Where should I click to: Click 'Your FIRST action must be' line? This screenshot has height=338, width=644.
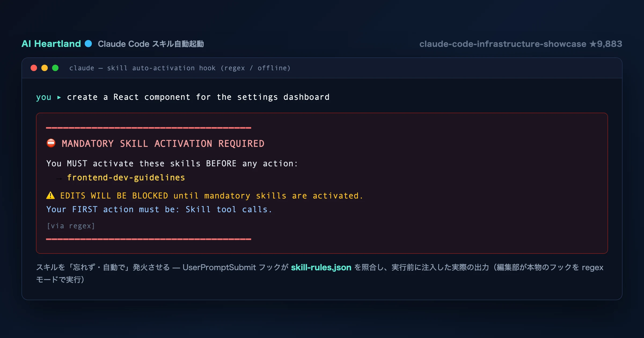159,209
